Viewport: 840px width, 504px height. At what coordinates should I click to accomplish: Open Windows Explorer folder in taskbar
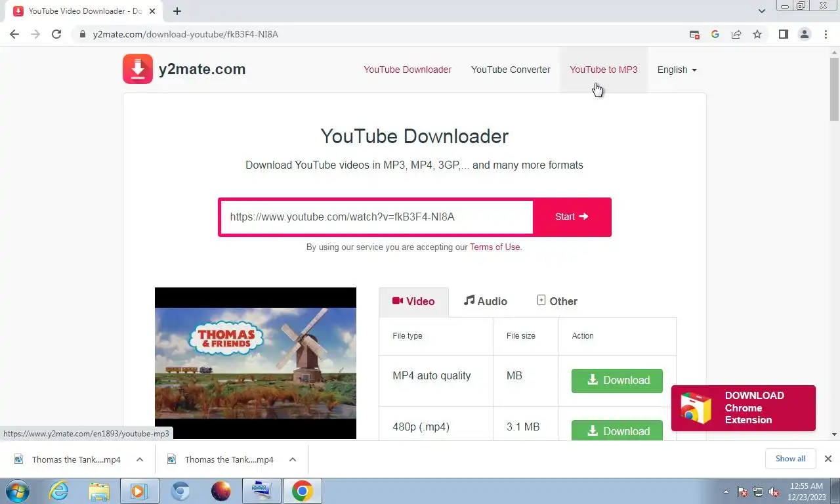point(99,491)
